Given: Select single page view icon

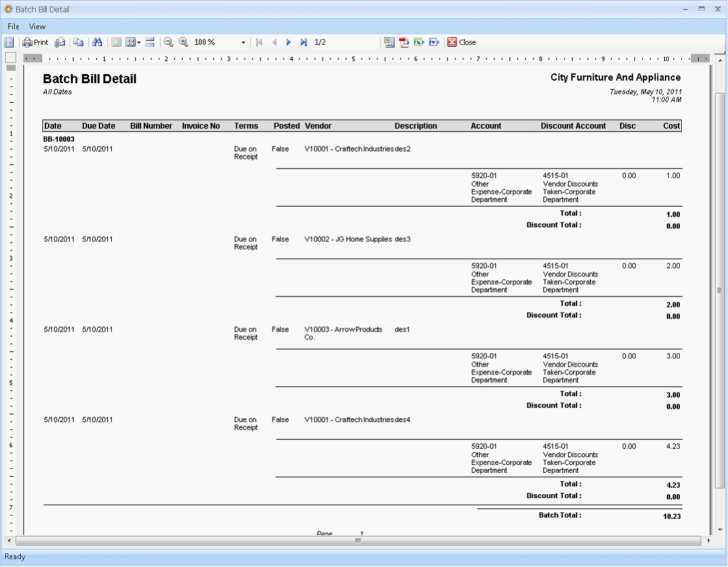Looking at the screenshot, I should pyautogui.click(x=116, y=42).
